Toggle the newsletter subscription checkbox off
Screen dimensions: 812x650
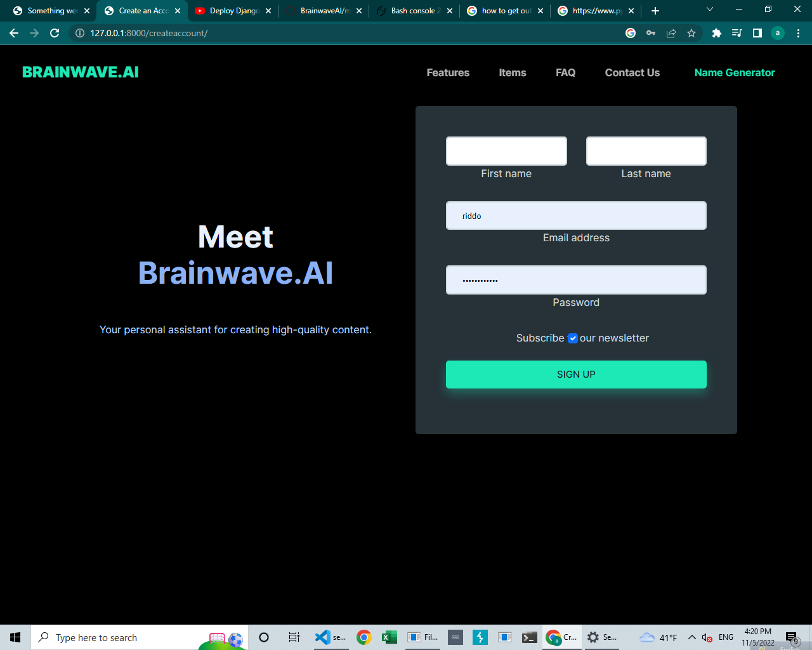point(573,338)
